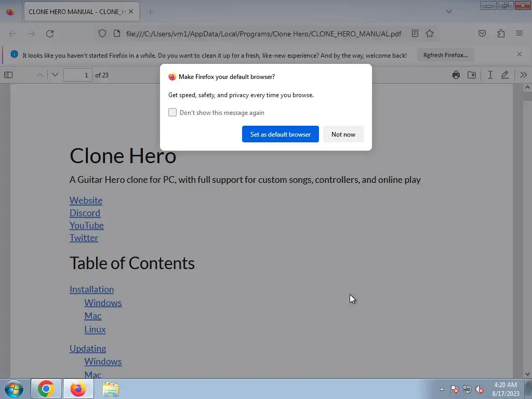Click the network tray icon

pyautogui.click(x=467, y=389)
